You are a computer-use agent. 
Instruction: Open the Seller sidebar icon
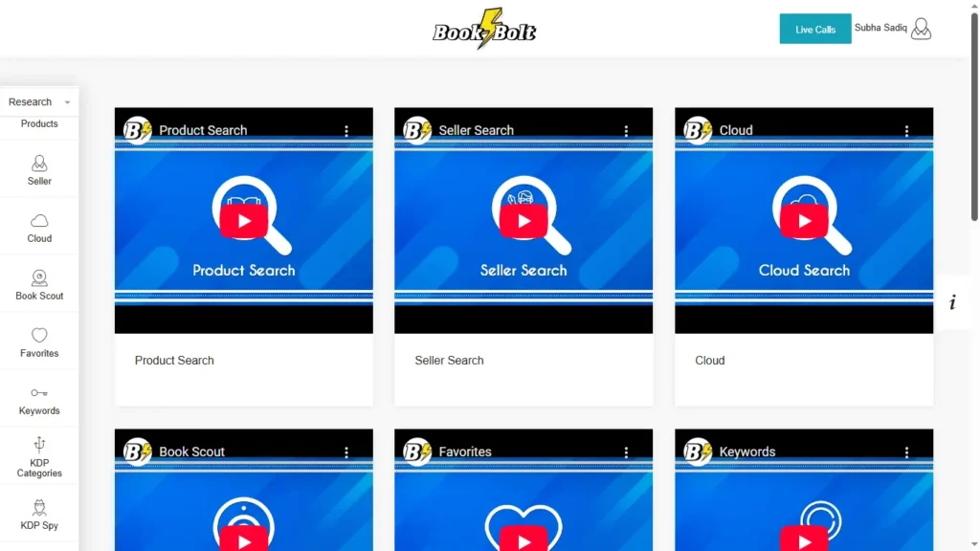tap(39, 164)
